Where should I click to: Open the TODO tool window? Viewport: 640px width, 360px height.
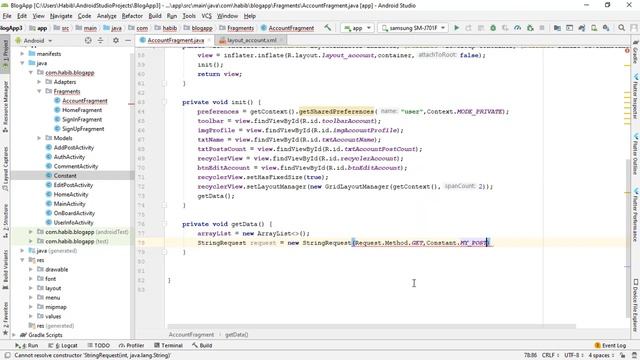[99, 345]
